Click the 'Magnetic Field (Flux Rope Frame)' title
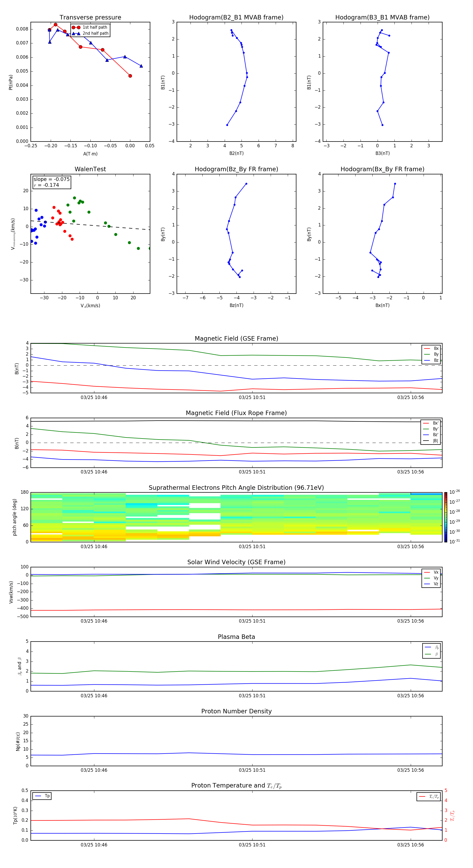 pyautogui.click(x=236, y=413)
